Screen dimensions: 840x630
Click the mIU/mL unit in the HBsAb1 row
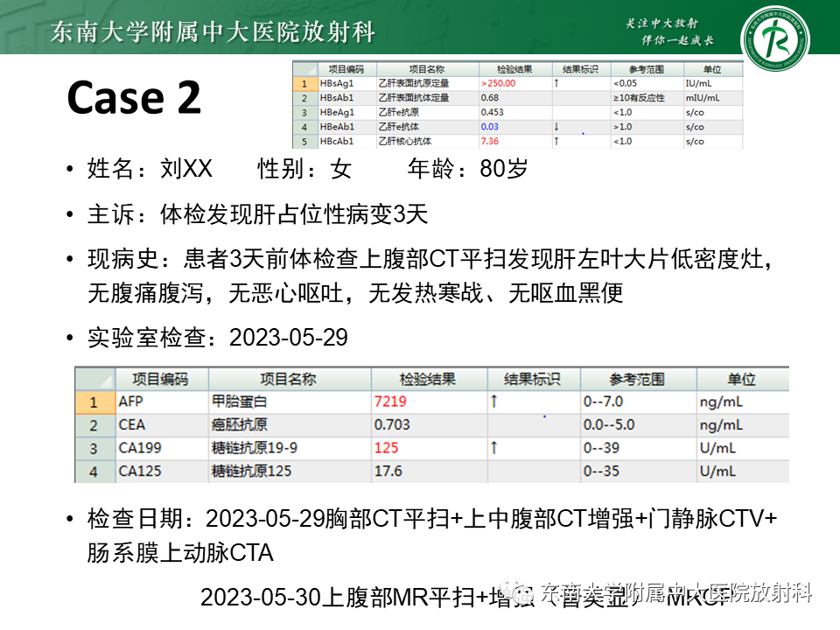click(703, 98)
